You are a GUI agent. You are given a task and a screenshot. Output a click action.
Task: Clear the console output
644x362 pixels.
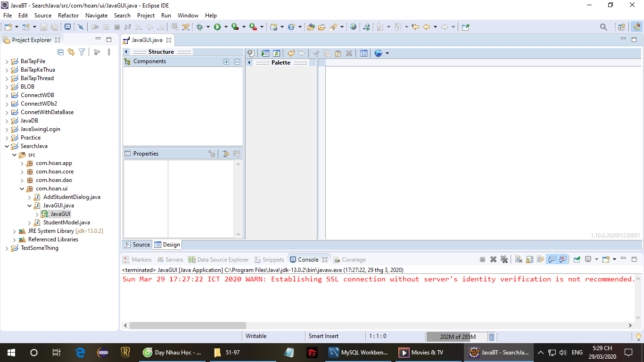coord(518,259)
